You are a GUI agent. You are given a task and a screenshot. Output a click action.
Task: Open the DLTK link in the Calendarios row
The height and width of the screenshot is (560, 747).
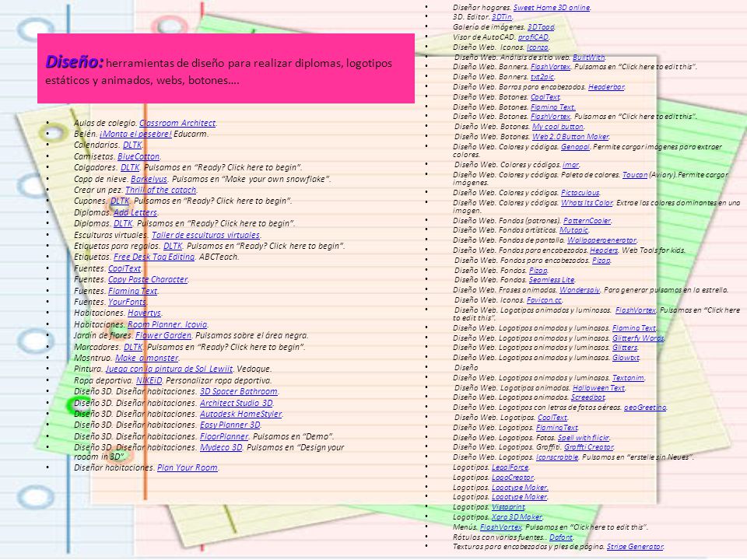[x=132, y=145]
